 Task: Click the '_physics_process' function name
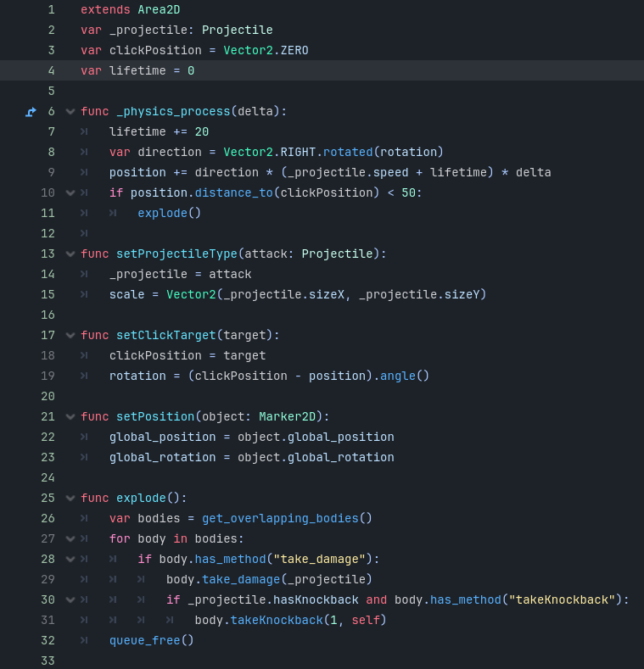(173, 112)
